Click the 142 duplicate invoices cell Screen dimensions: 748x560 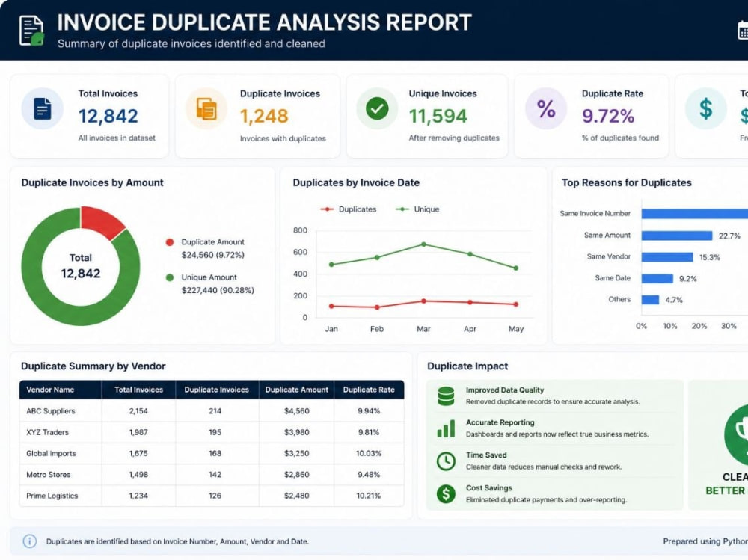(x=215, y=475)
